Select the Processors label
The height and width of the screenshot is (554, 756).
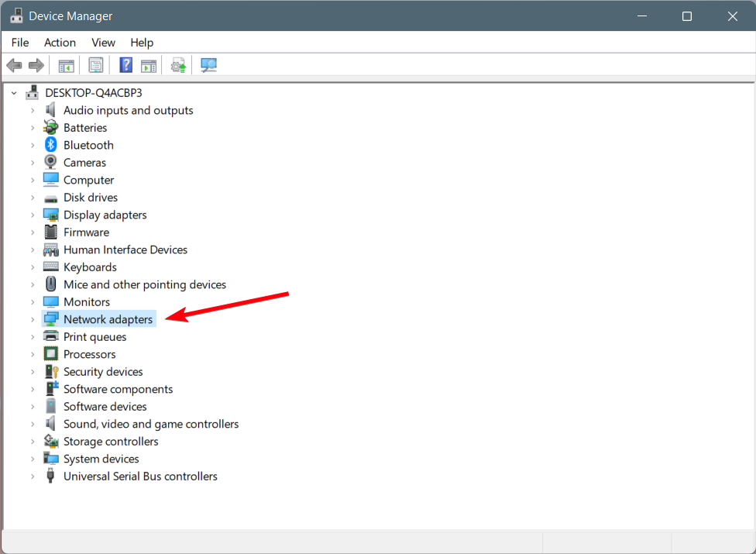[90, 354]
